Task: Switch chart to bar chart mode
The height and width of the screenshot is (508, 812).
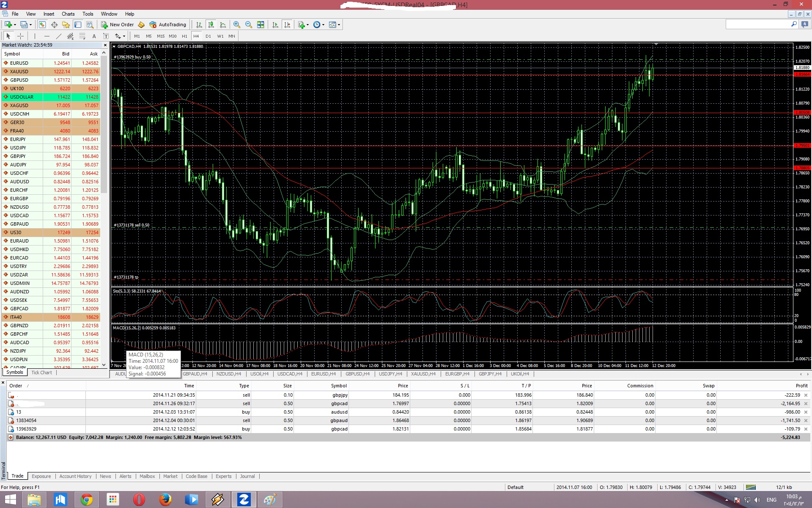Action: (x=199, y=25)
